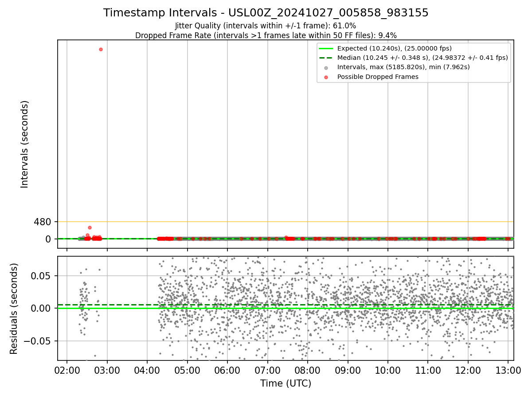
Task: Click the '−0.05' residual tick label
Action: pos(38,341)
